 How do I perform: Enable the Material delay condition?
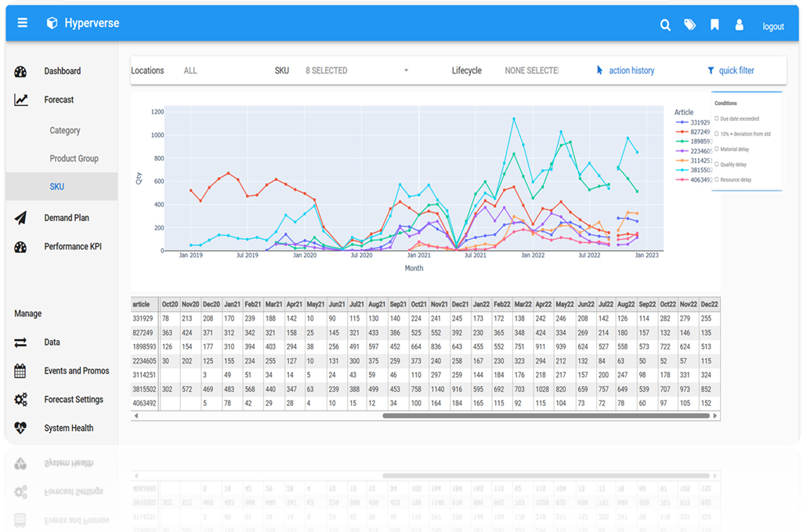[x=717, y=149]
